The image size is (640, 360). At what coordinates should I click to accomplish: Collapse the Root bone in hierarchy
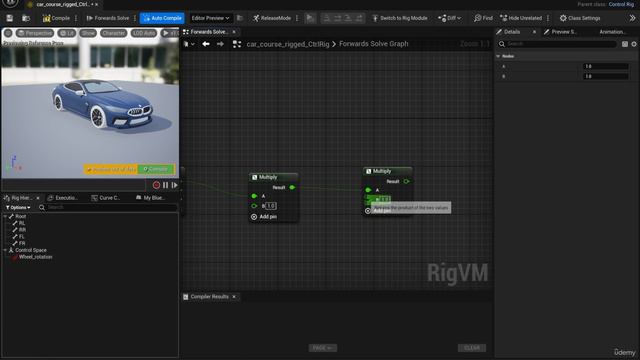point(5,216)
